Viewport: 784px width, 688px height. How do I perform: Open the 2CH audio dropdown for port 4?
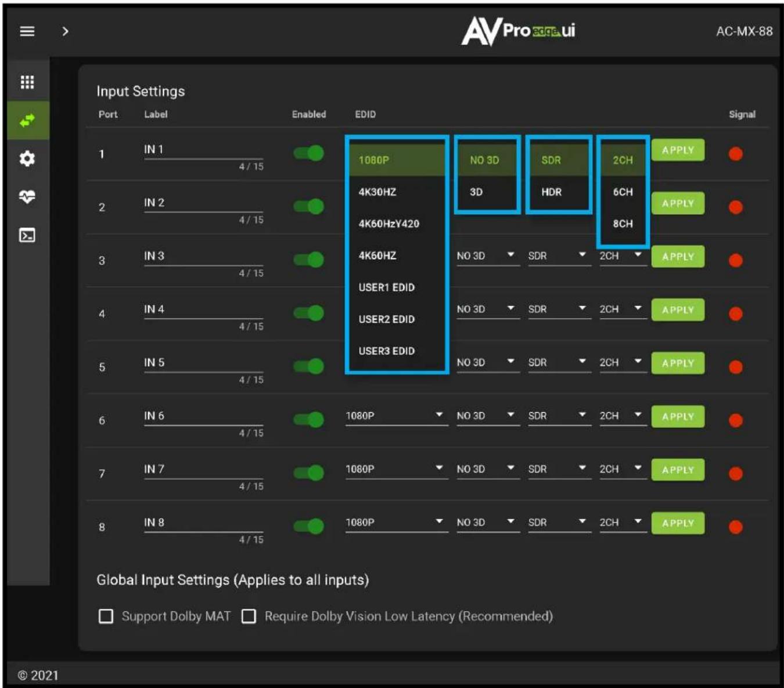click(x=623, y=309)
